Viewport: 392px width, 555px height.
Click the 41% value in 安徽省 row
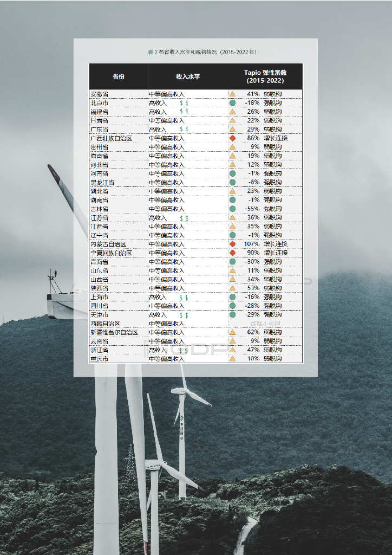[x=253, y=94]
